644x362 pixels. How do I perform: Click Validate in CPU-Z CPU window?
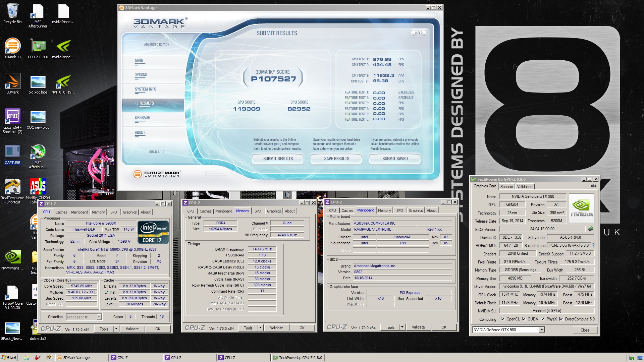(x=132, y=329)
